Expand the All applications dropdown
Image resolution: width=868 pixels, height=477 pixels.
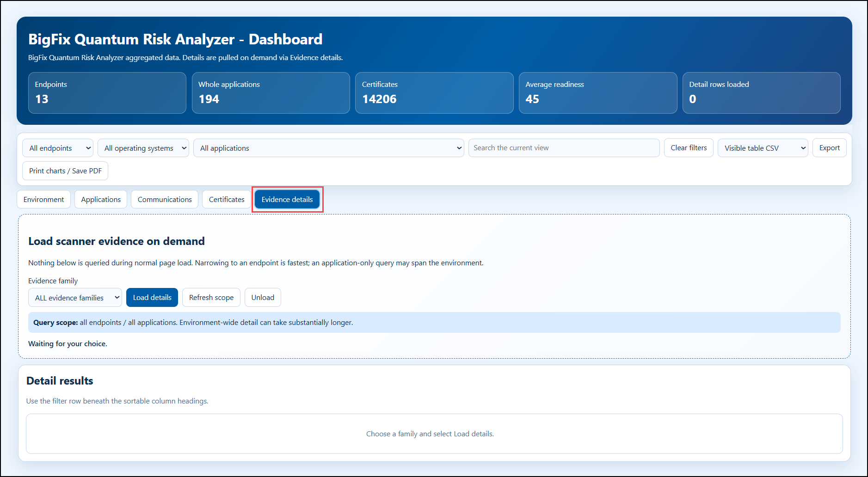(329, 148)
